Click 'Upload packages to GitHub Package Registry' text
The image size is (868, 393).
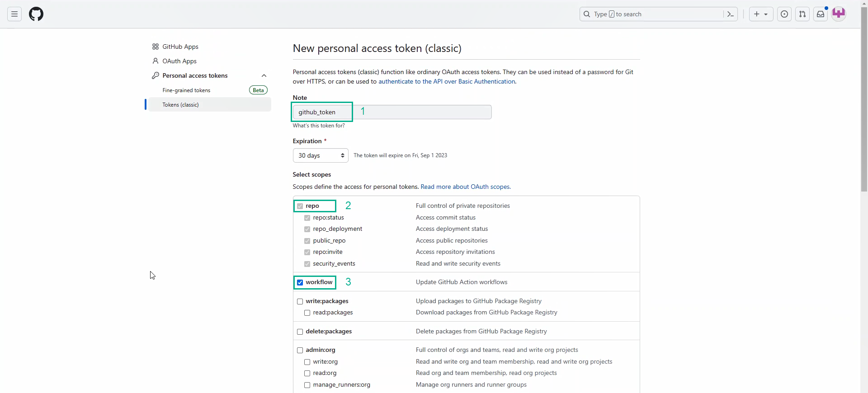click(479, 301)
